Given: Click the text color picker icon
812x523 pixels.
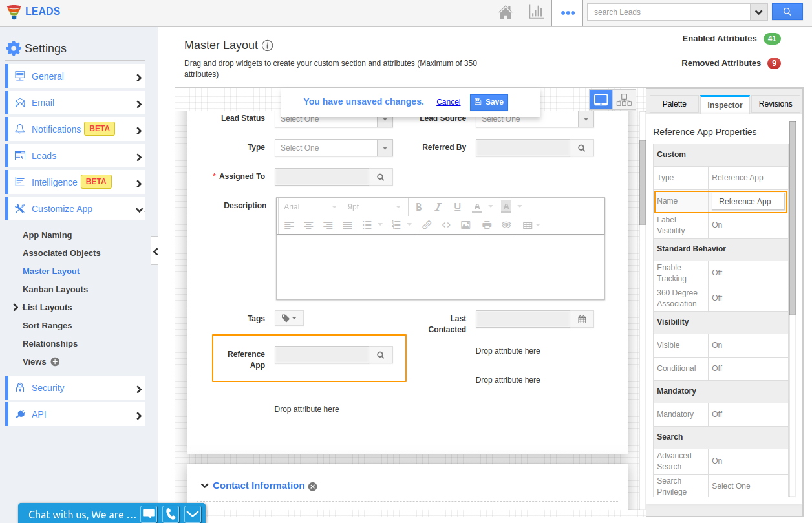Looking at the screenshot, I should click(477, 207).
